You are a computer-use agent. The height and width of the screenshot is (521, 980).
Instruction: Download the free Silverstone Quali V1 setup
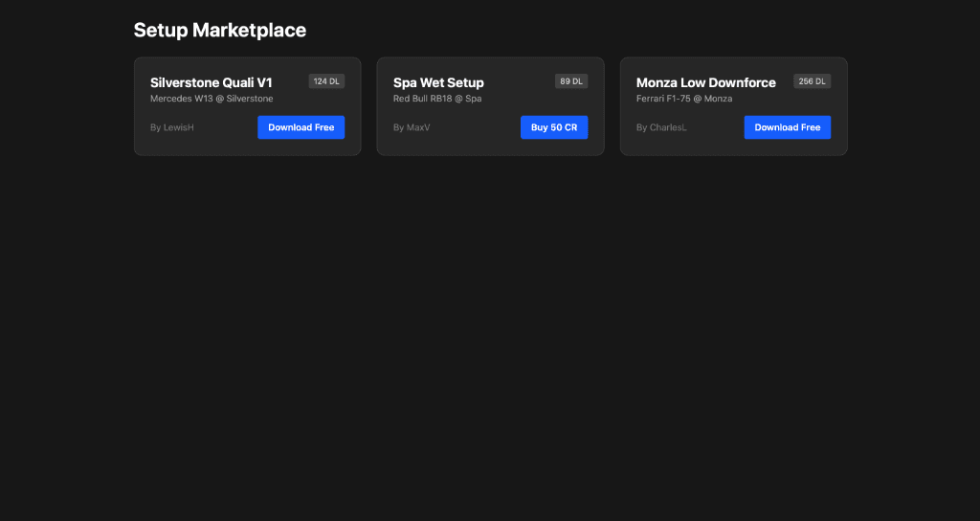tap(301, 127)
